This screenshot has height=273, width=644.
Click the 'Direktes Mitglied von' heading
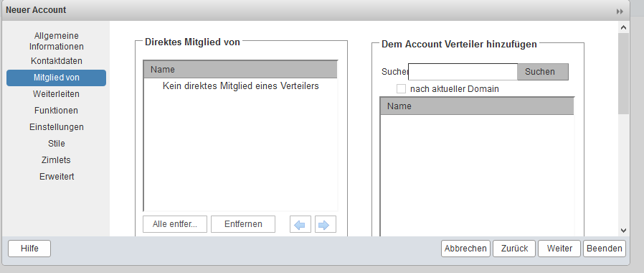193,42
